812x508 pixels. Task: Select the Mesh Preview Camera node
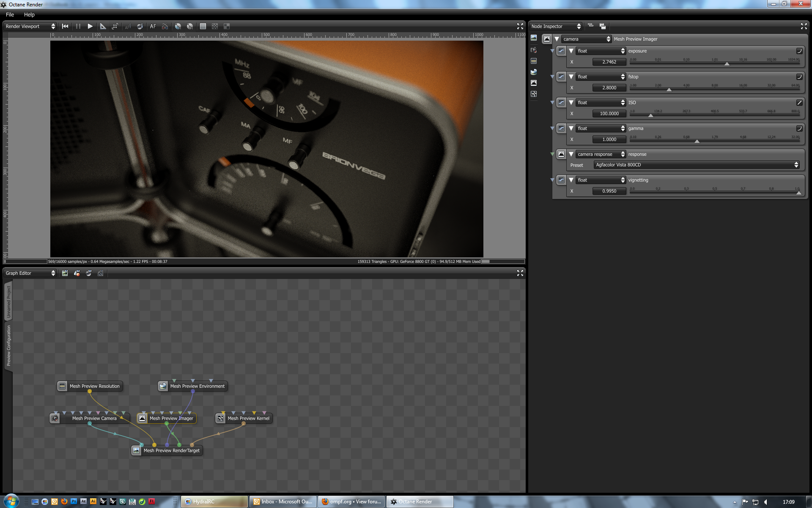[x=90, y=418]
